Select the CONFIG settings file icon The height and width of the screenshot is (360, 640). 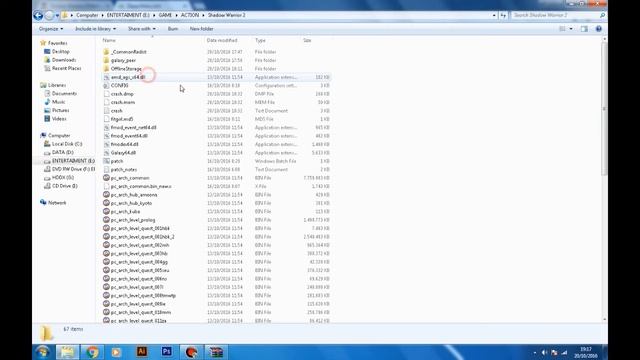pyautogui.click(x=106, y=86)
